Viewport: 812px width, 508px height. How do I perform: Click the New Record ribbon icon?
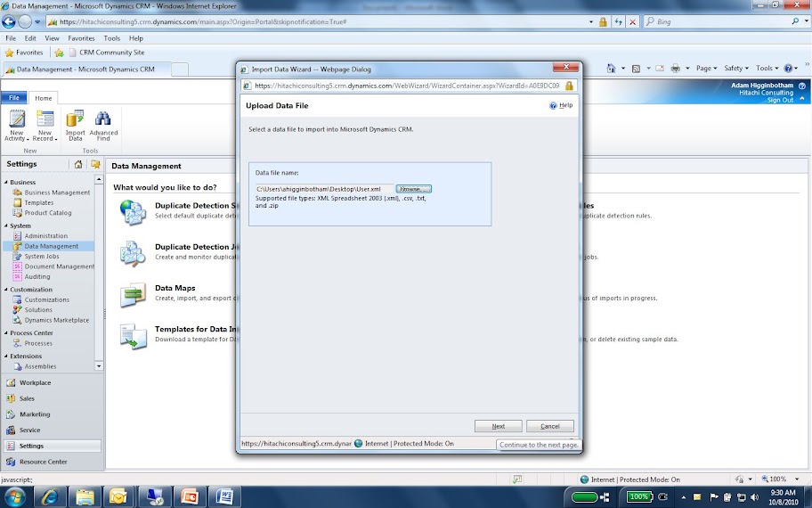45,119
